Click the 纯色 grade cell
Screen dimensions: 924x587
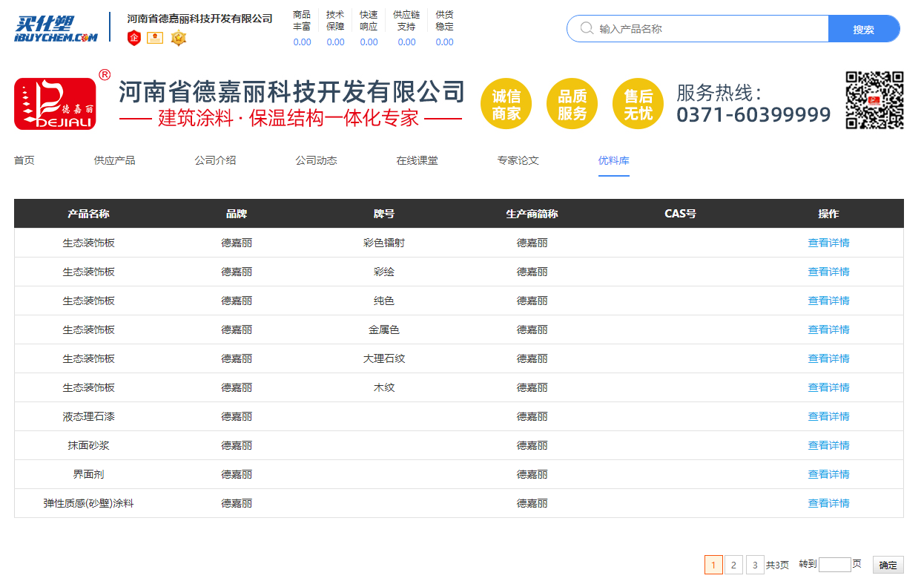coord(384,301)
